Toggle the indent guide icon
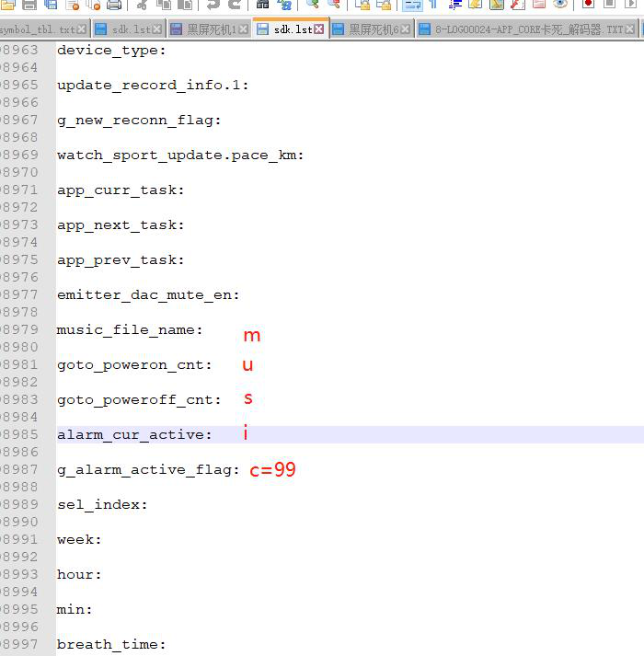The image size is (644, 656). pyautogui.click(x=454, y=5)
